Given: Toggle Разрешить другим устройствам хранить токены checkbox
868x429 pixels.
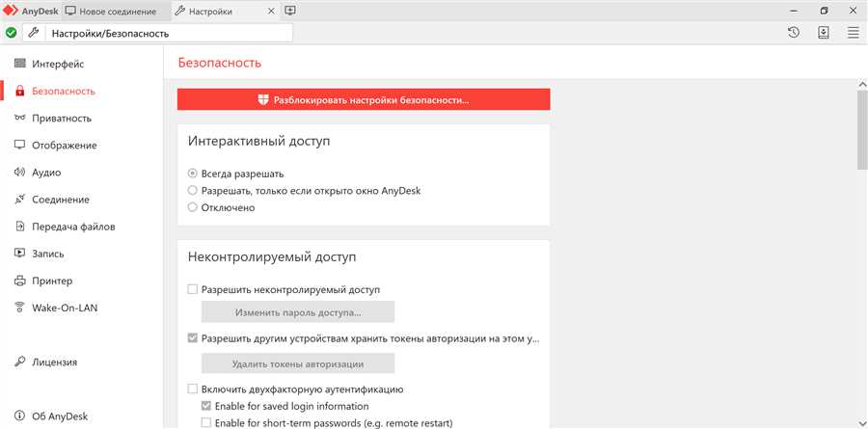Looking at the screenshot, I should (193, 337).
